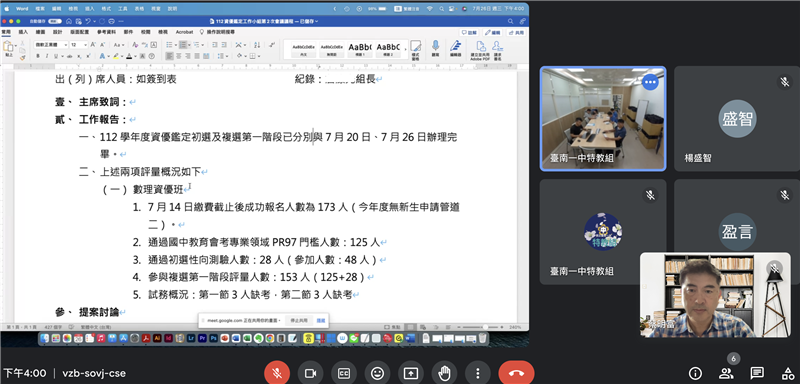The image size is (800, 384).
Task: Open the Styles pane button
Action: 415,50
